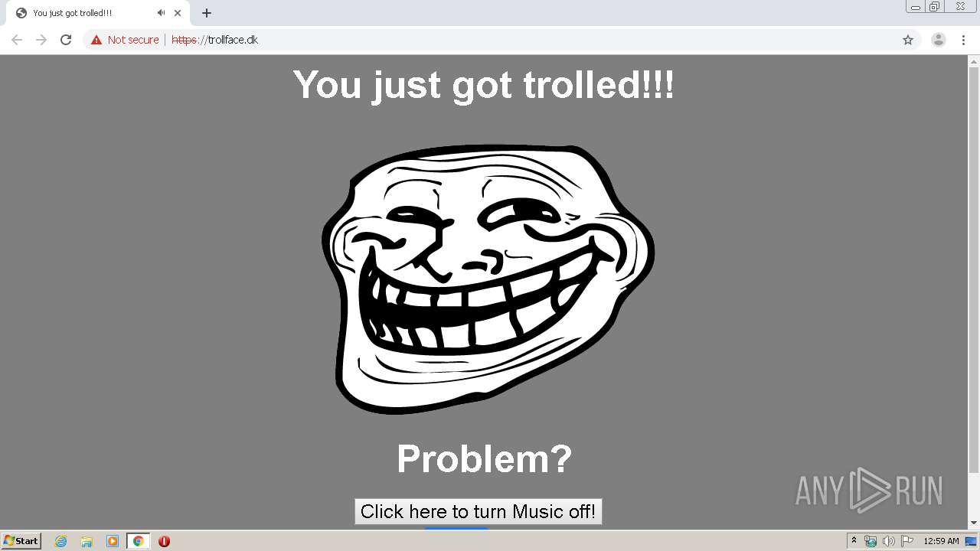This screenshot has height=551, width=980.
Task: Minimize the Chrome window
Action: tap(915, 7)
